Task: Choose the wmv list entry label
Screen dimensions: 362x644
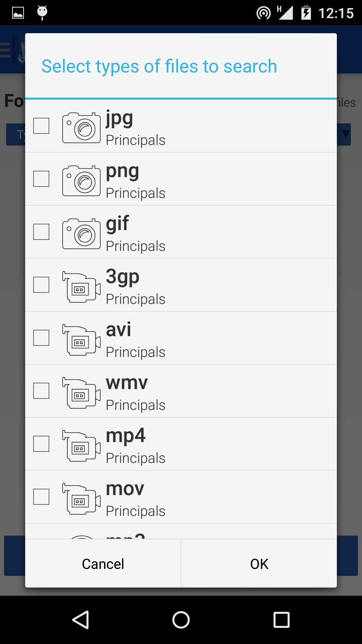Action: click(x=127, y=383)
